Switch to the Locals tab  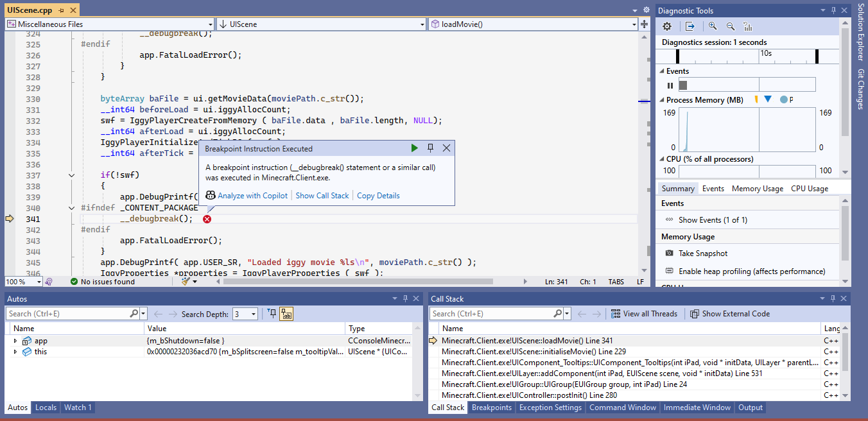(46, 408)
